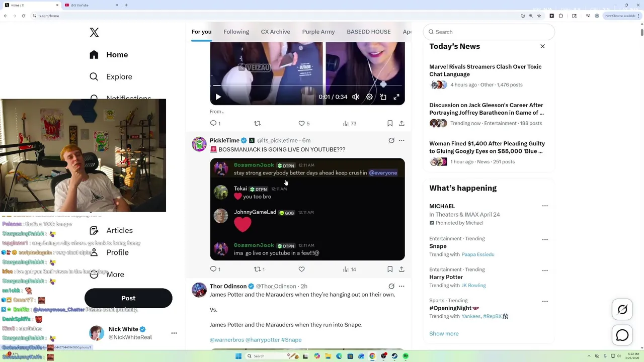Open Grok action on PickleTime post
Screen dimensions: 644x362
coord(391,140)
